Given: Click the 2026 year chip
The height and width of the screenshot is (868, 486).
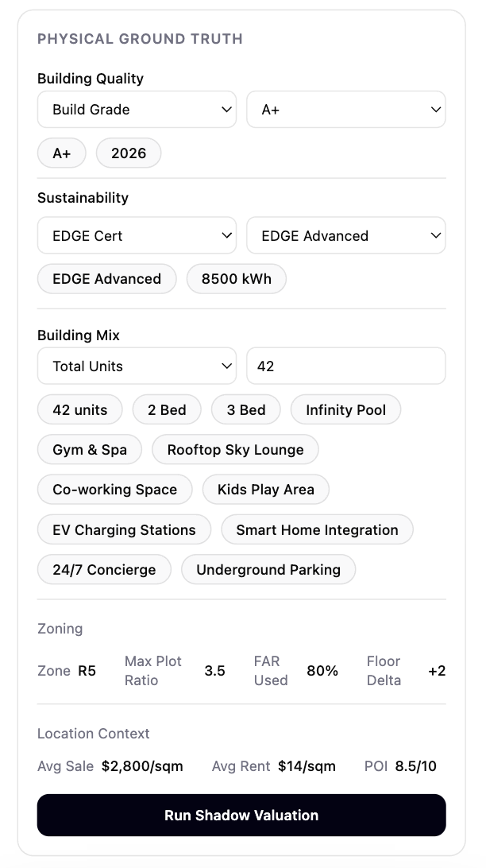Looking at the screenshot, I should (x=129, y=153).
